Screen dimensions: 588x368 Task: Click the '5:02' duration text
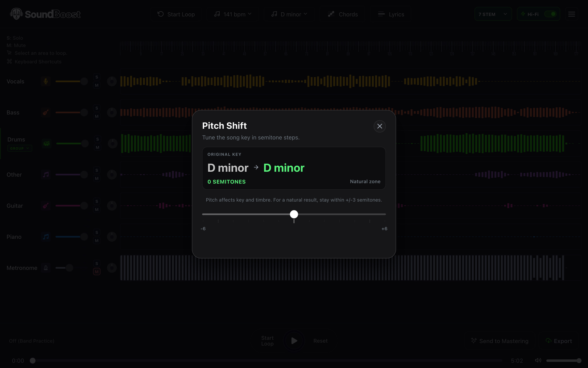[x=517, y=361]
